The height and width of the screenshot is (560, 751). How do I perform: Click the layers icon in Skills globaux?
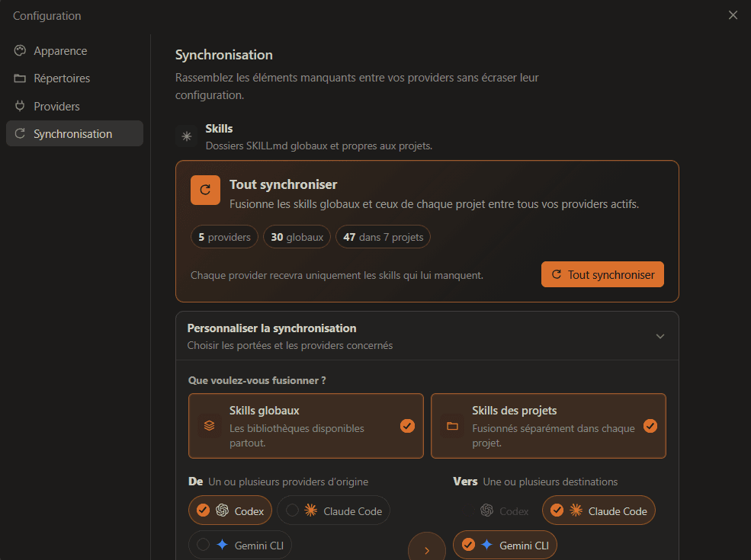(210, 425)
